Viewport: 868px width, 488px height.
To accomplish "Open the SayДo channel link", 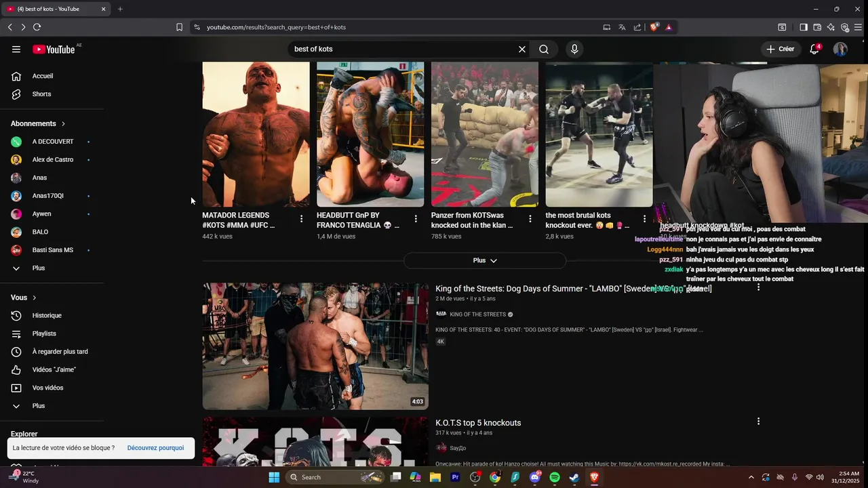I will (x=458, y=448).
